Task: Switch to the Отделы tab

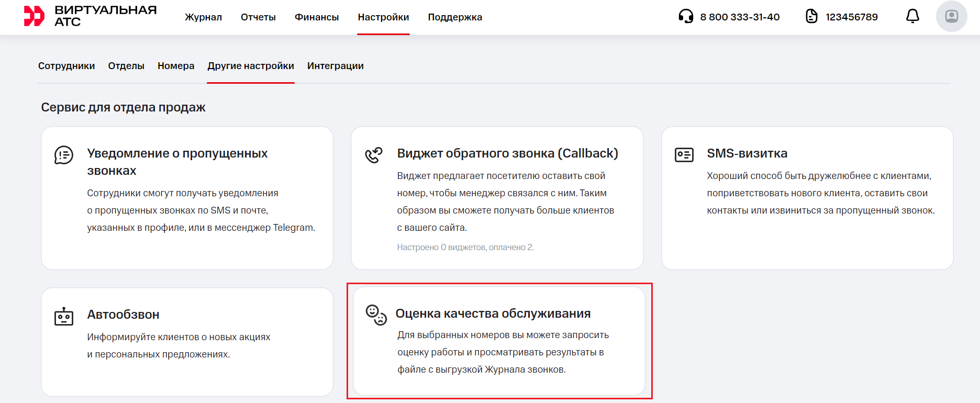Action: click(x=126, y=66)
